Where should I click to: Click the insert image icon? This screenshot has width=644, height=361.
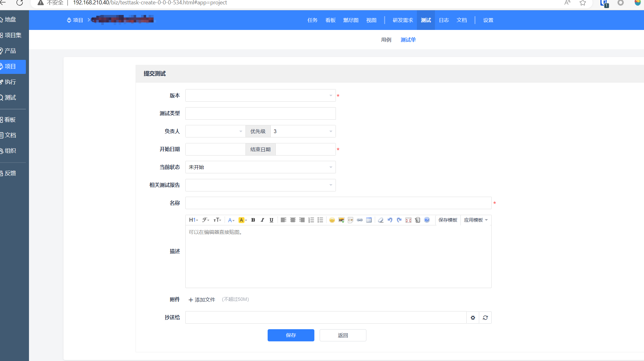341,220
